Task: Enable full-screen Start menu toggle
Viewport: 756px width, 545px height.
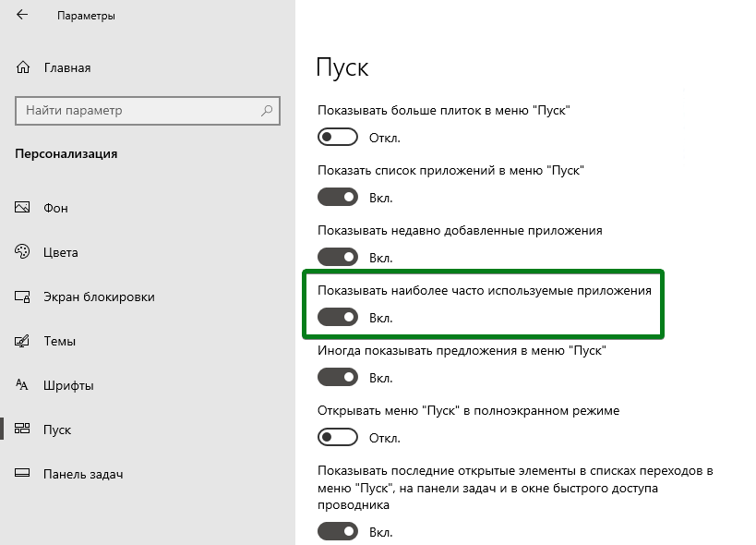Action: 338,438
